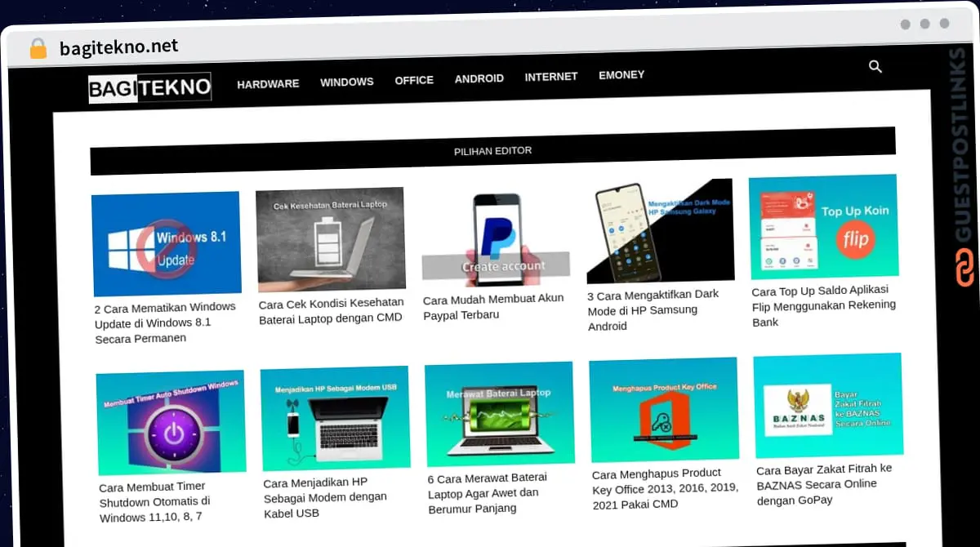Read '3 Cara Mengaktifkan Dark Mode' article
This screenshot has height=547, width=980.
coord(653,310)
